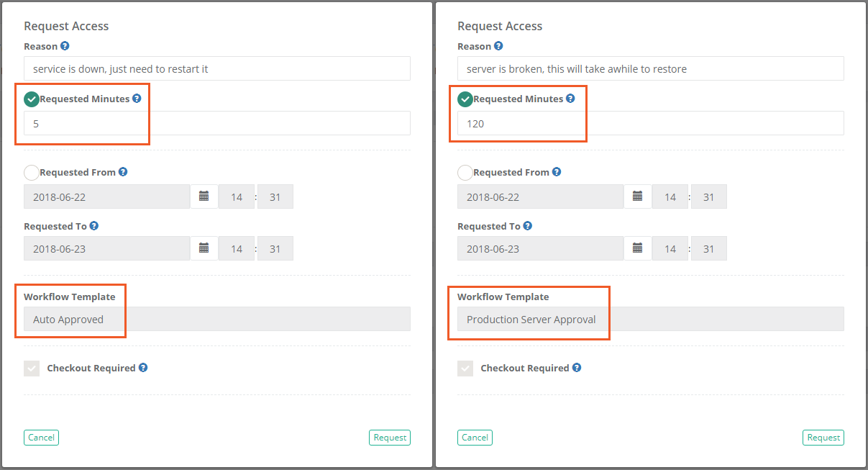Click help icon beside Reason in right dialog
This screenshot has width=868, height=470.
(x=498, y=45)
